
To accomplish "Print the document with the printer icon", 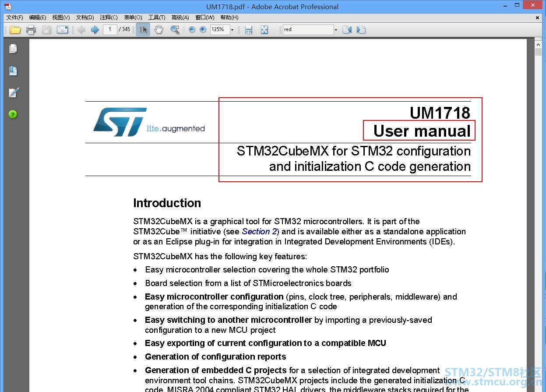I will tap(31, 30).
